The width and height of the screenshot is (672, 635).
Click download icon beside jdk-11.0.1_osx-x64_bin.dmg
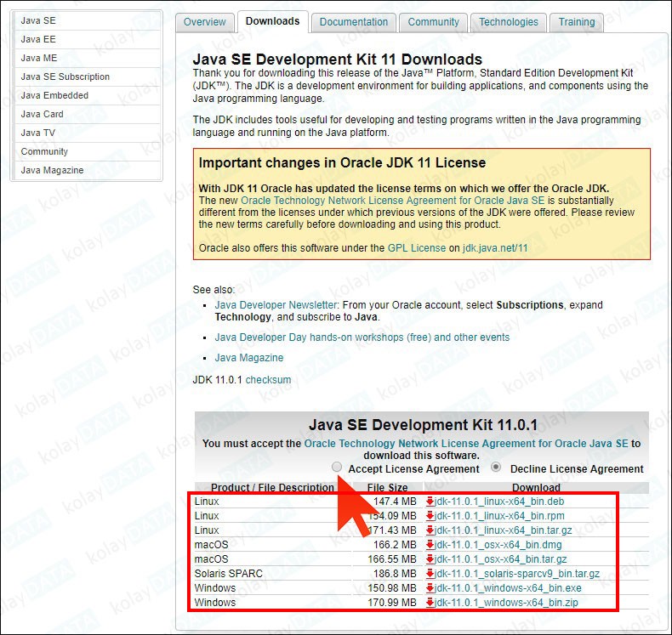(x=430, y=545)
